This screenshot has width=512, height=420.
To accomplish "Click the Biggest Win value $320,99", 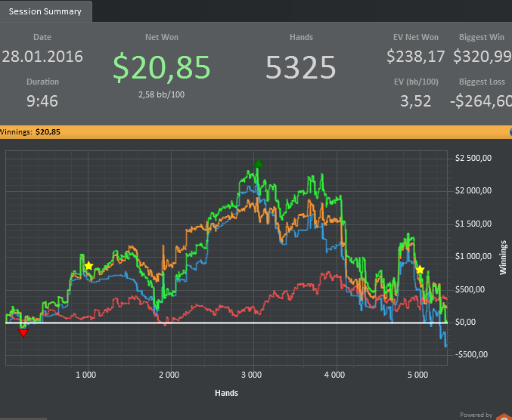I will click(483, 57).
